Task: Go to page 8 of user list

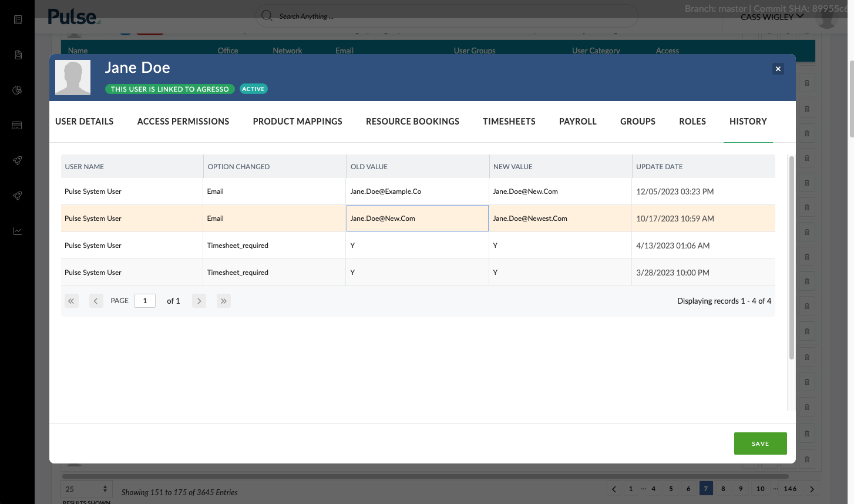Action: coord(723,489)
